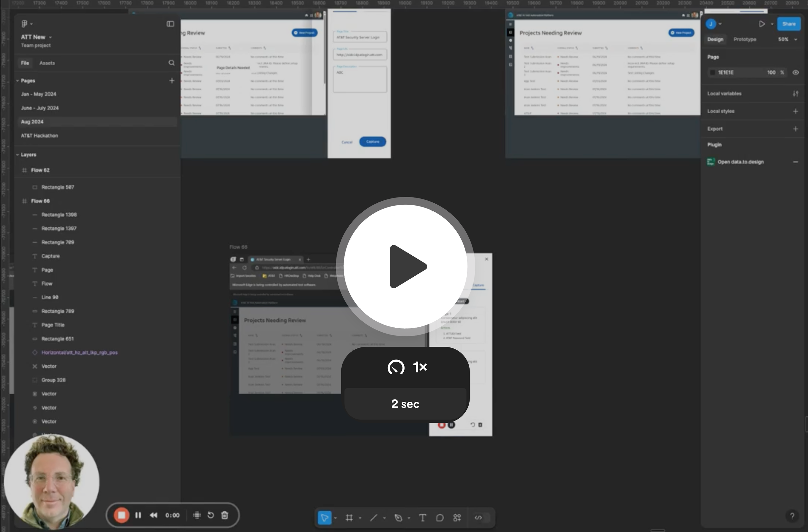Click the blue Share button
The width and height of the screenshot is (808, 532).
tap(789, 24)
